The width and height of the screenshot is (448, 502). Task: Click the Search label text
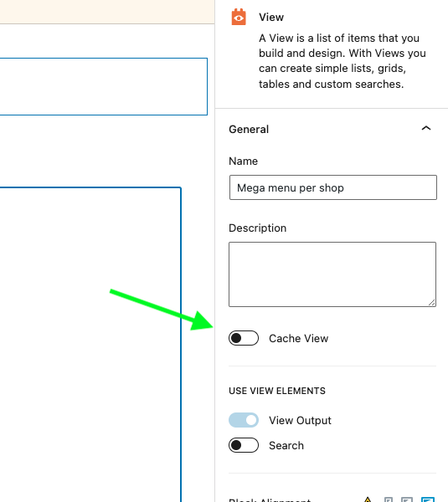pyautogui.click(x=286, y=445)
